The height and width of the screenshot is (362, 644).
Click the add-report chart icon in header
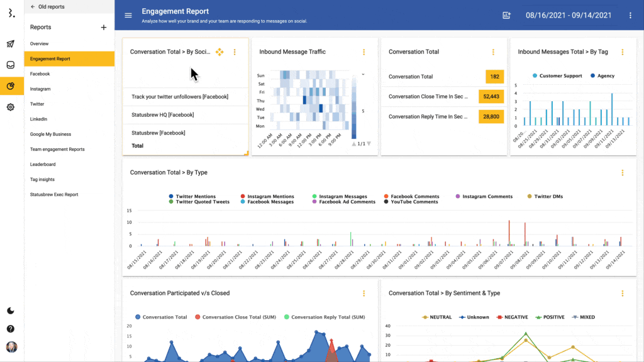click(507, 15)
